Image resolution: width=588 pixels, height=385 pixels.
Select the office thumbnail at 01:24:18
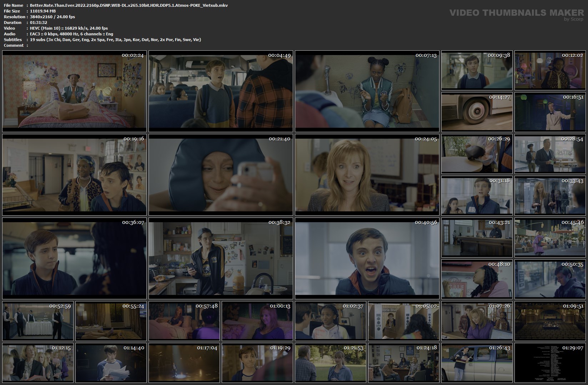coord(404,363)
